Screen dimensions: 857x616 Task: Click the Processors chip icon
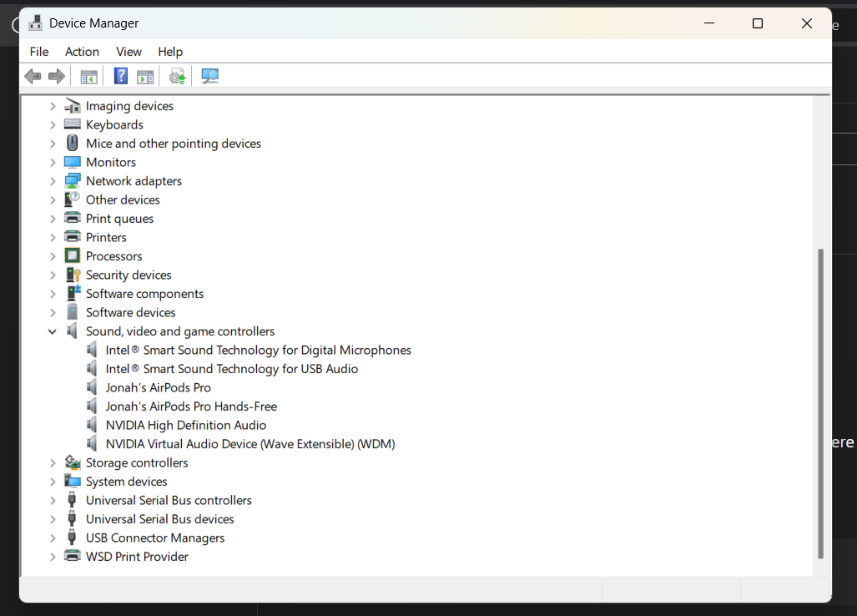tap(72, 255)
